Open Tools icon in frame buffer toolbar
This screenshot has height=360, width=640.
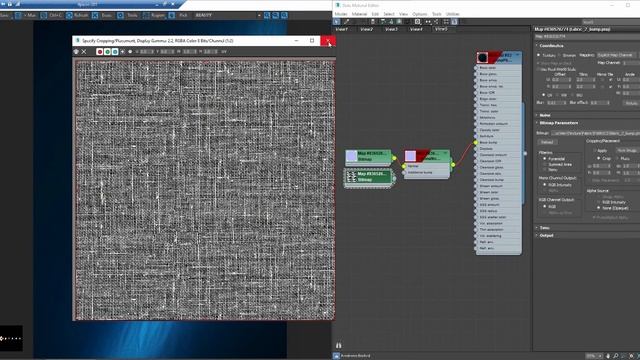120,15
